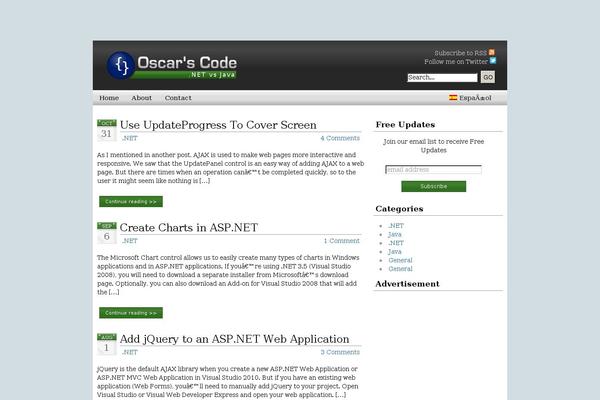Open the 3 Comments link
The image size is (600, 400).
pos(340,352)
